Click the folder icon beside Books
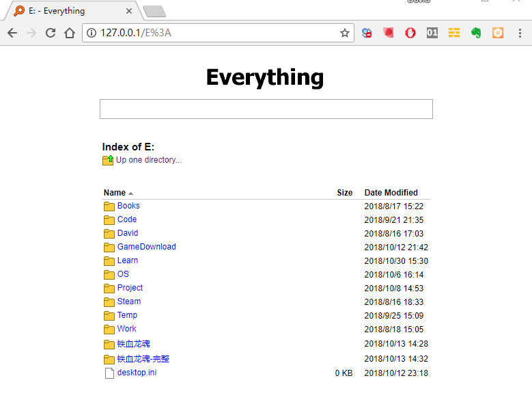 point(109,206)
